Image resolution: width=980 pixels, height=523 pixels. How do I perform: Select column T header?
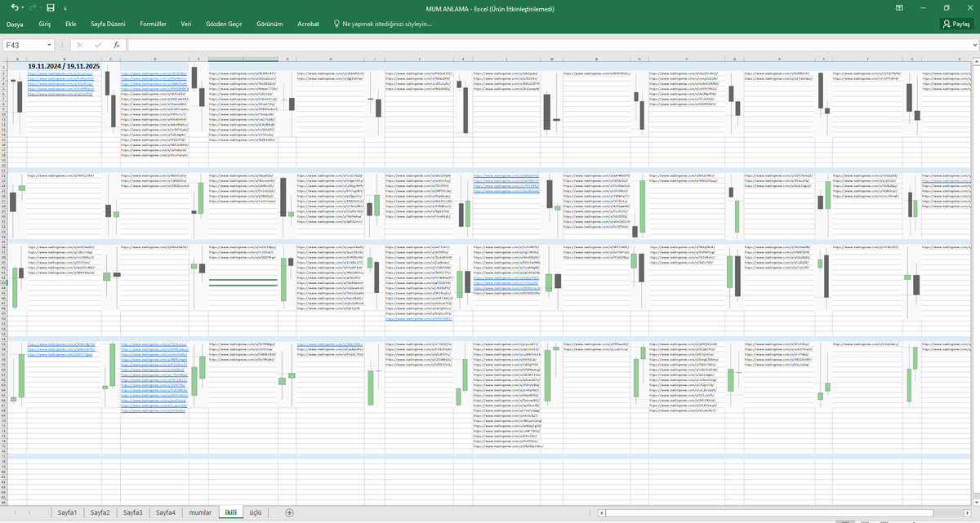pyautogui.click(x=867, y=60)
